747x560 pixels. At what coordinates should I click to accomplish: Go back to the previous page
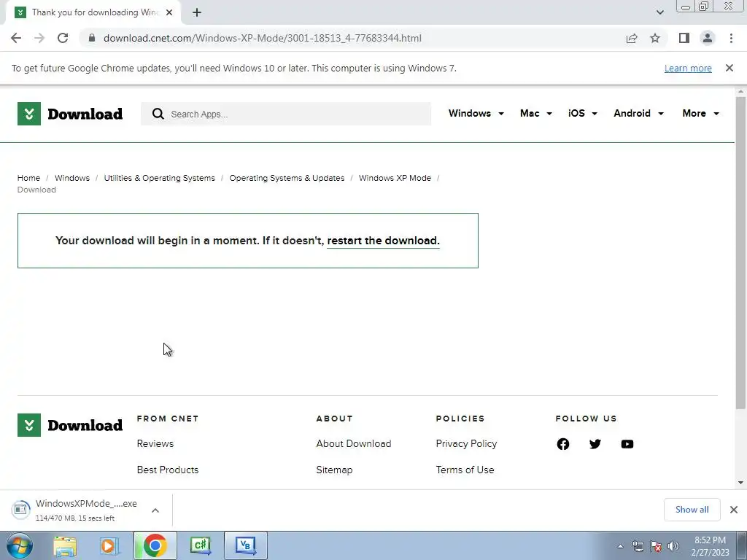16,38
